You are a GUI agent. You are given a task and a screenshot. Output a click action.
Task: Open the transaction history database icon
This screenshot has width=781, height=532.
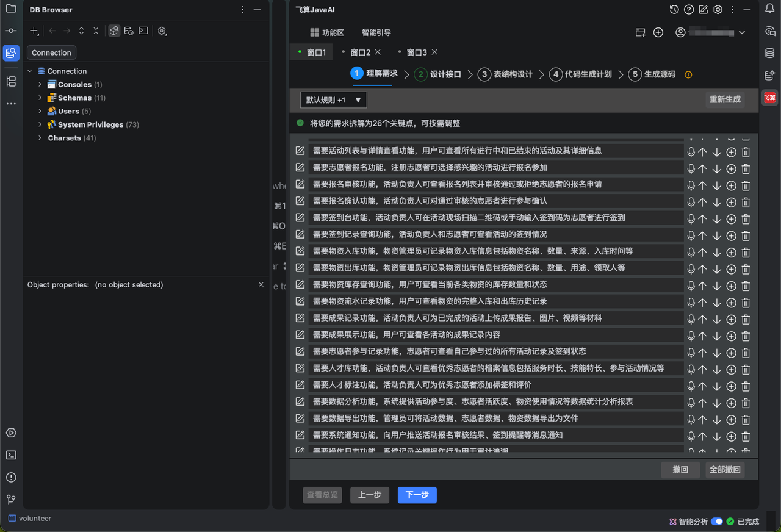tap(129, 31)
